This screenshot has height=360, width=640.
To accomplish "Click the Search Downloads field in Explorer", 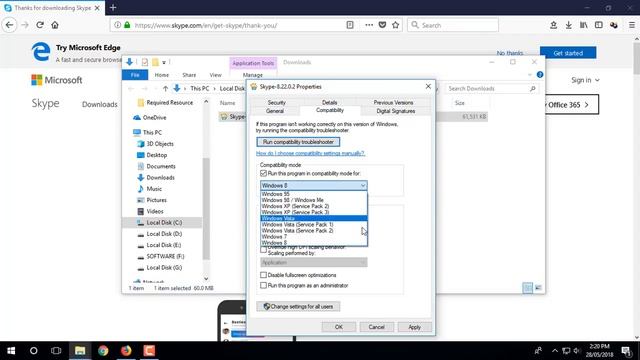I will (x=491, y=89).
